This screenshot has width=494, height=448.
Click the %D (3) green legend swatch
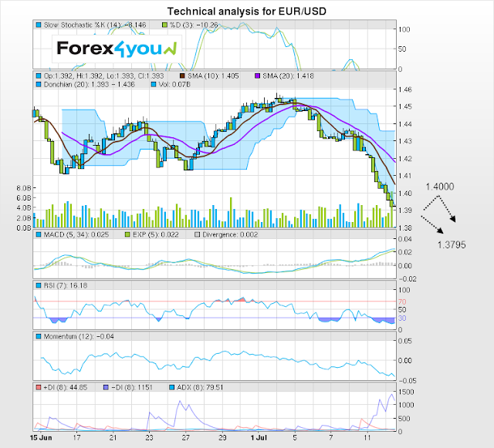[164, 25]
